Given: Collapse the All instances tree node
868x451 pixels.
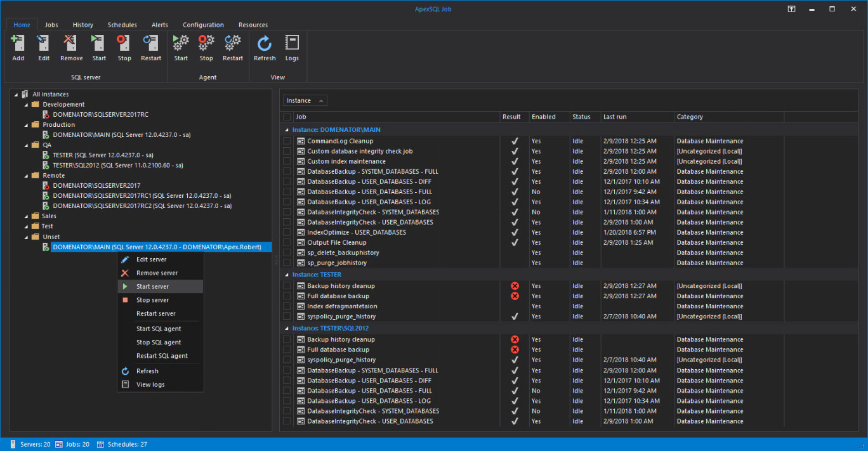Looking at the screenshot, I should click(x=15, y=95).
